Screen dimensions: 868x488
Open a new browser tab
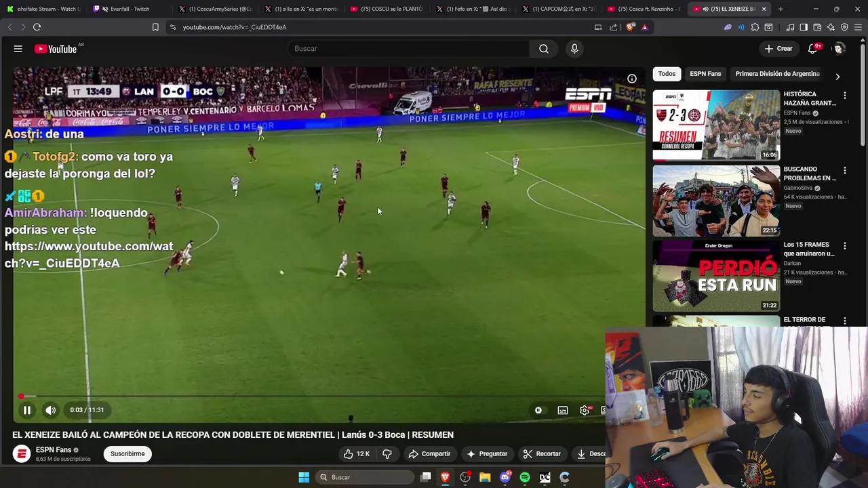click(x=781, y=9)
